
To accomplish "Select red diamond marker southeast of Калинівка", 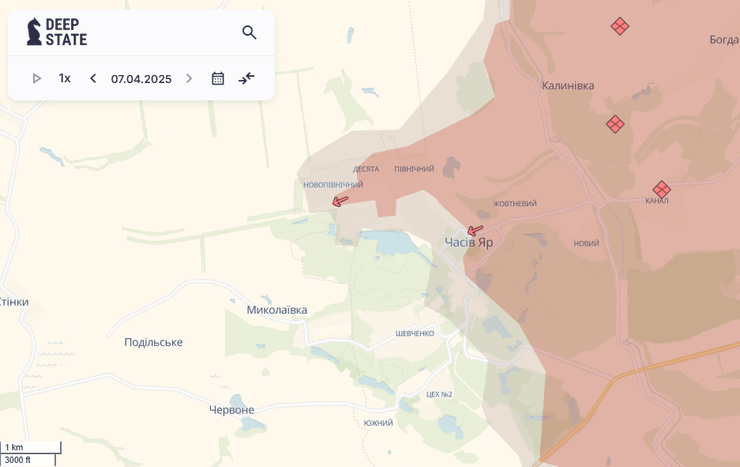I will click(x=615, y=124).
